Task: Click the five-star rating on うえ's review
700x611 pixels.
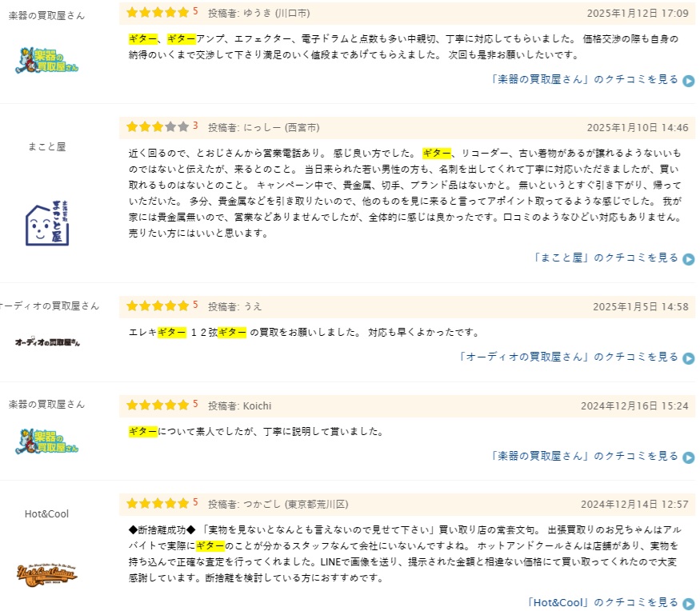Action: 158,306
